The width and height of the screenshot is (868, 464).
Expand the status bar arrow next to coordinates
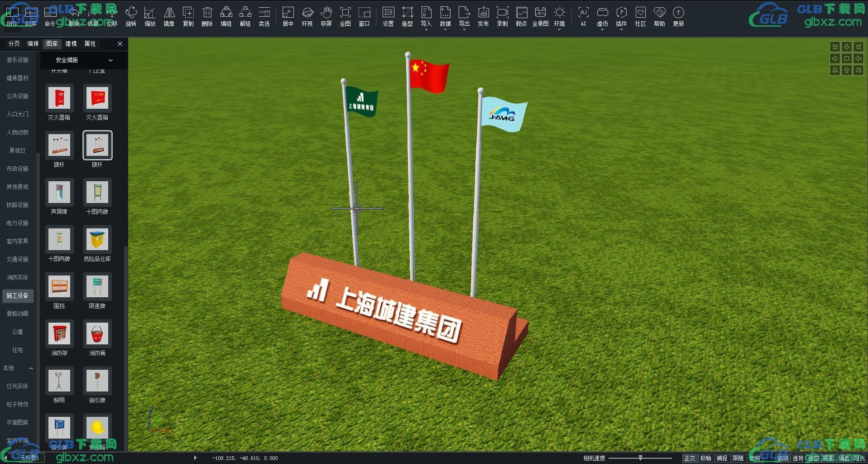[x=195, y=458]
